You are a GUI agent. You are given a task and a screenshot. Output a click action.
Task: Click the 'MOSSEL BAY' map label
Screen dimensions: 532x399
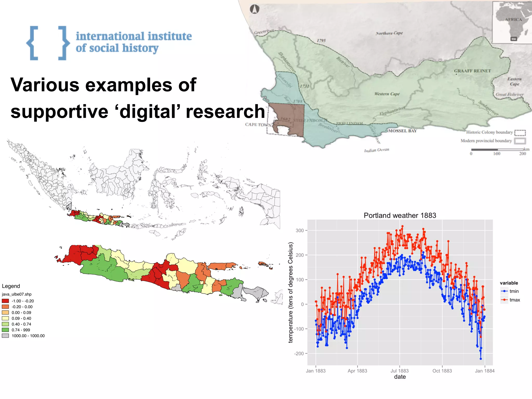[402, 131]
